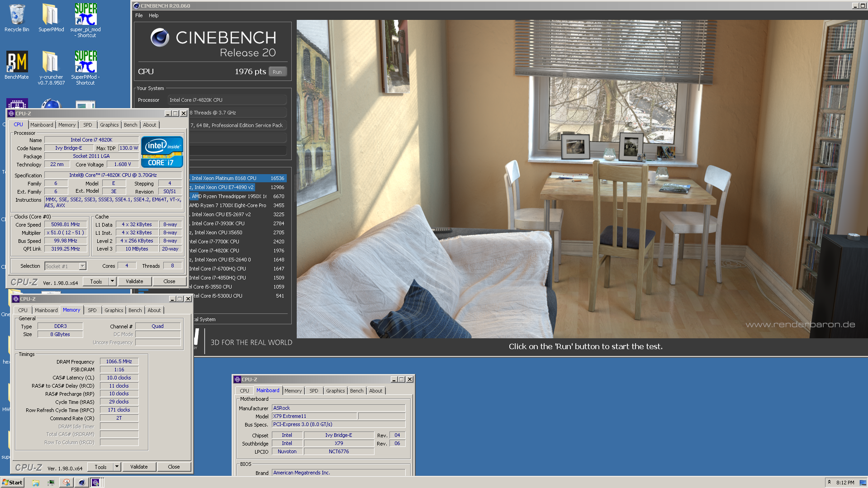Select the AMD Ryzen 7 1700X Eight-Core ranking row

pyautogui.click(x=237, y=205)
